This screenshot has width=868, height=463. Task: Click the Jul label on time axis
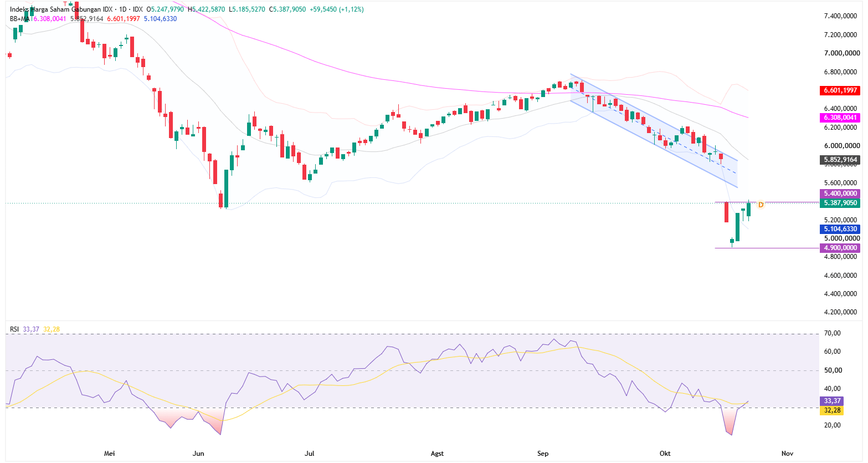click(309, 454)
